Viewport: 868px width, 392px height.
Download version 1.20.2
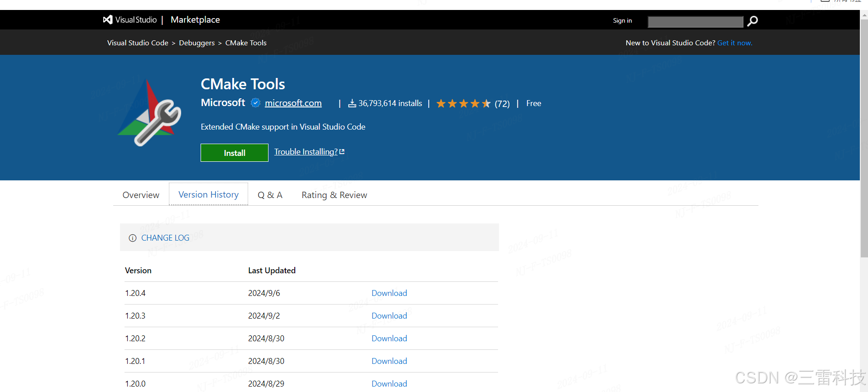coord(389,339)
